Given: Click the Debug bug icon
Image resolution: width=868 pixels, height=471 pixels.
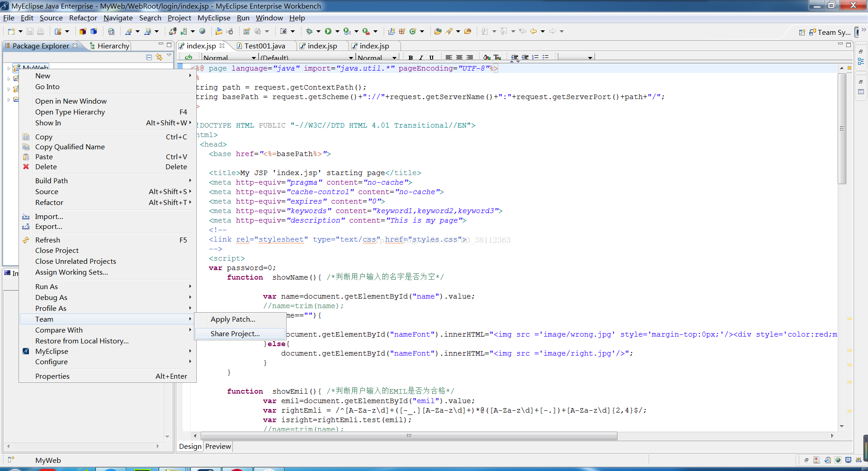Looking at the screenshot, I should [309, 31].
